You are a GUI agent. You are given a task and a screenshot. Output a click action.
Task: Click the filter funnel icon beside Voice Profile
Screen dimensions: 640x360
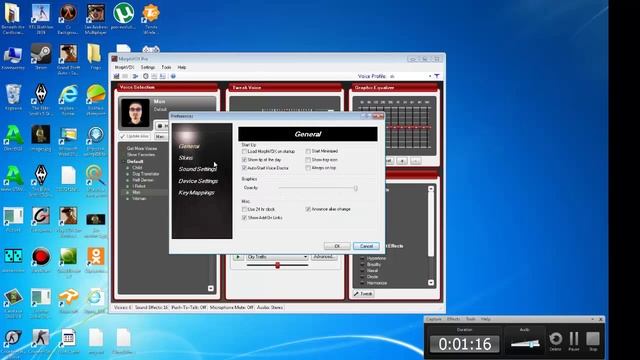(437, 76)
